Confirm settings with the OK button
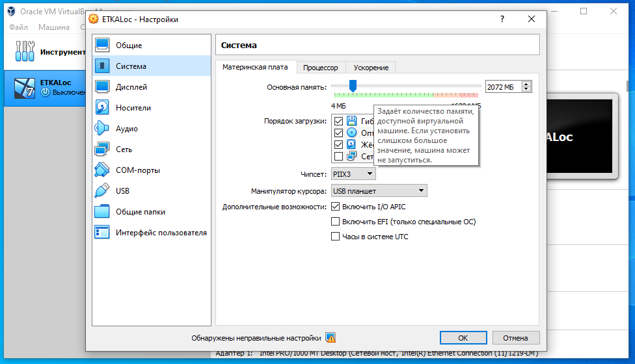 point(463,338)
